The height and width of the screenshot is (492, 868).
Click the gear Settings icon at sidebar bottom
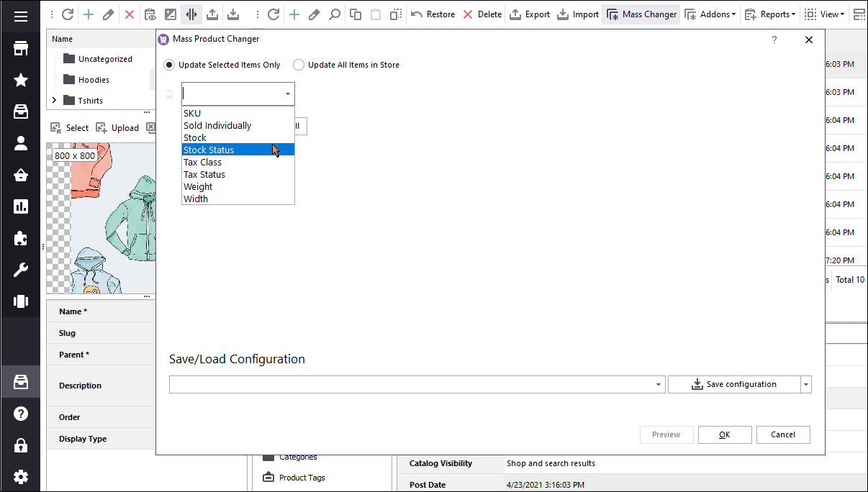(21, 476)
